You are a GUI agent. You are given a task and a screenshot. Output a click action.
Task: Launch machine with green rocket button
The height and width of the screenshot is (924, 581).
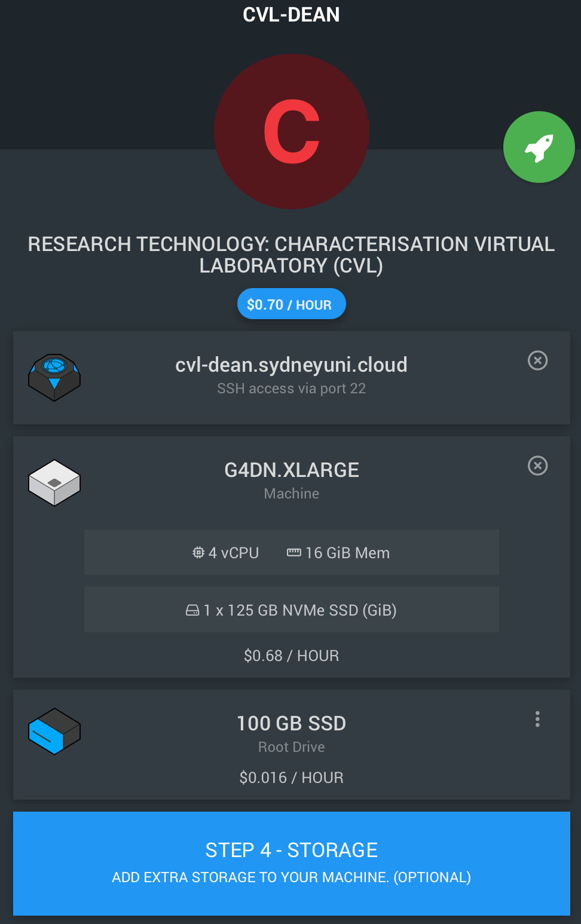point(539,147)
